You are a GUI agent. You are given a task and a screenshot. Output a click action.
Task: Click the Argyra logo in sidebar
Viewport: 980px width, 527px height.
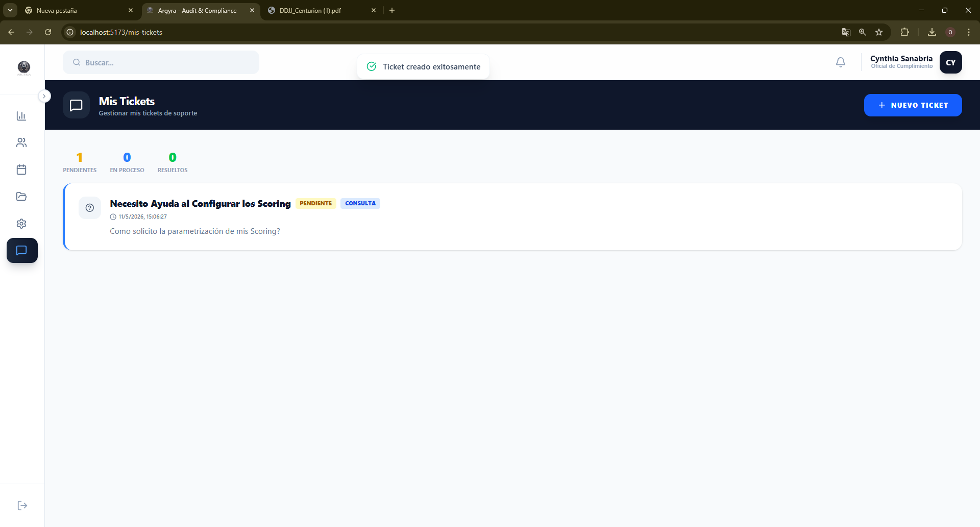(x=24, y=67)
